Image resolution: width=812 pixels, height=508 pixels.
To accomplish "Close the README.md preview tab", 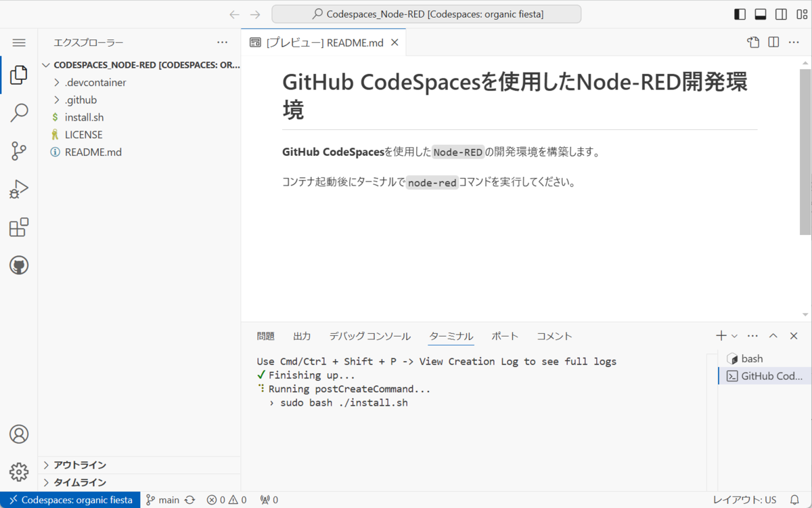I will click(395, 43).
